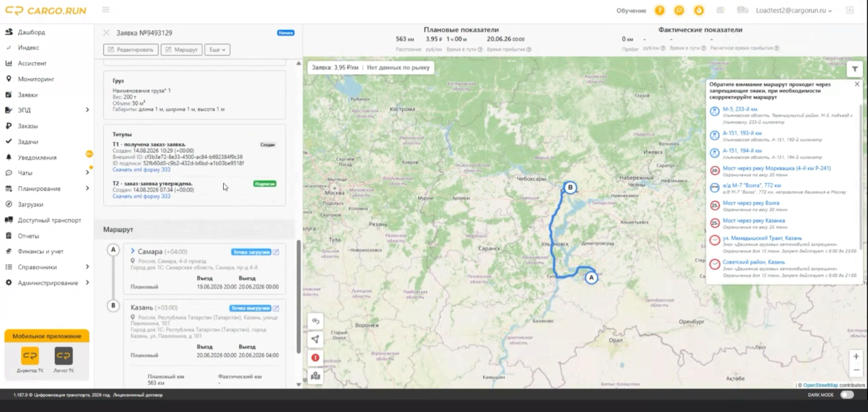The width and height of the screenshot is (868, 412).
Task: Select Мост через реку Морквашка restriction
Action: pos(776,168)
